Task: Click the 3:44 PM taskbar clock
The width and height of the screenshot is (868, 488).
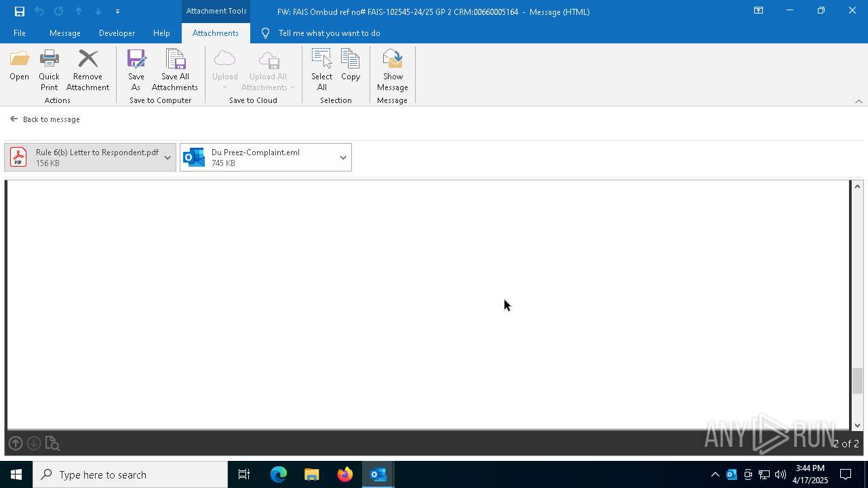Action: point(810,474)
